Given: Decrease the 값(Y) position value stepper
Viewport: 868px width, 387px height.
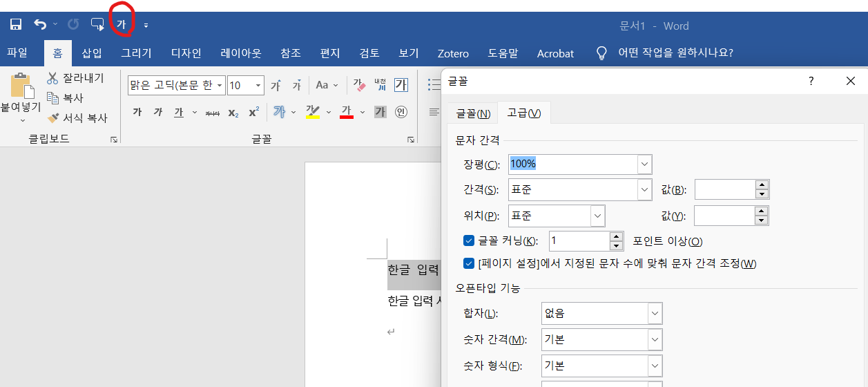Looking at the screenshot, I should point(762,220).
